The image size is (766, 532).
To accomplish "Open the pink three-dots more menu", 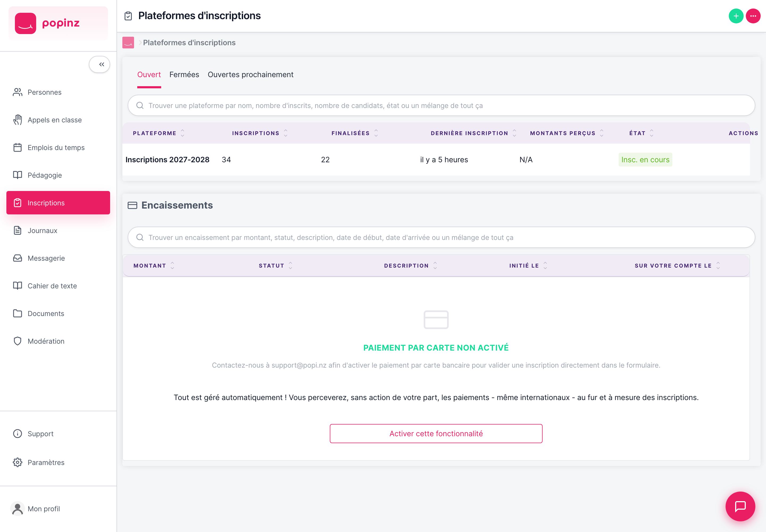I will click(x=753, y=16).
